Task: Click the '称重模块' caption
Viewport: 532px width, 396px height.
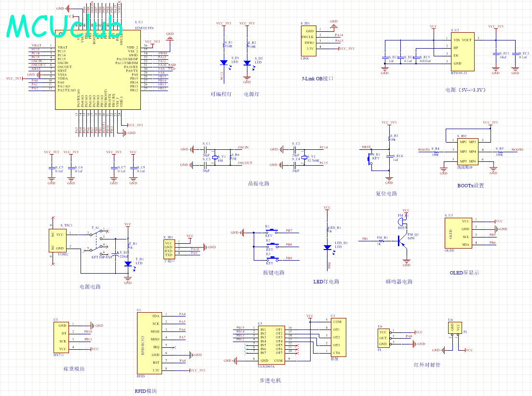Action: [x=74, y=369]
